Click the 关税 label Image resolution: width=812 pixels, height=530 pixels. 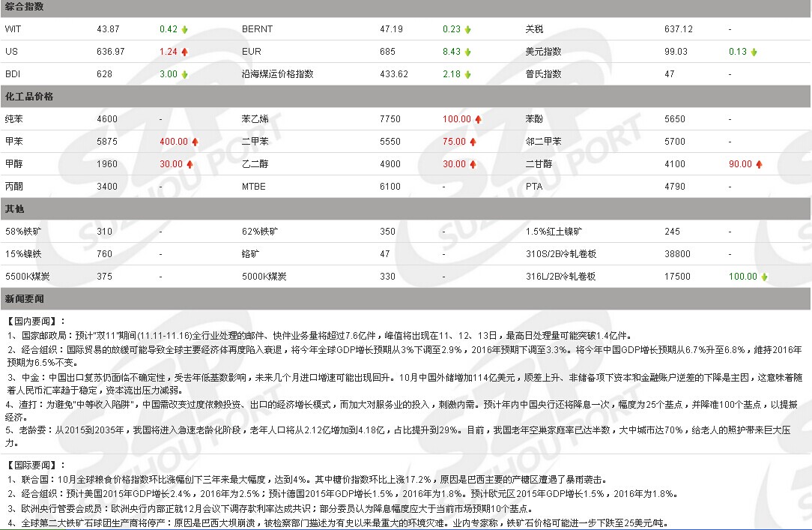[x=534, y=29]
